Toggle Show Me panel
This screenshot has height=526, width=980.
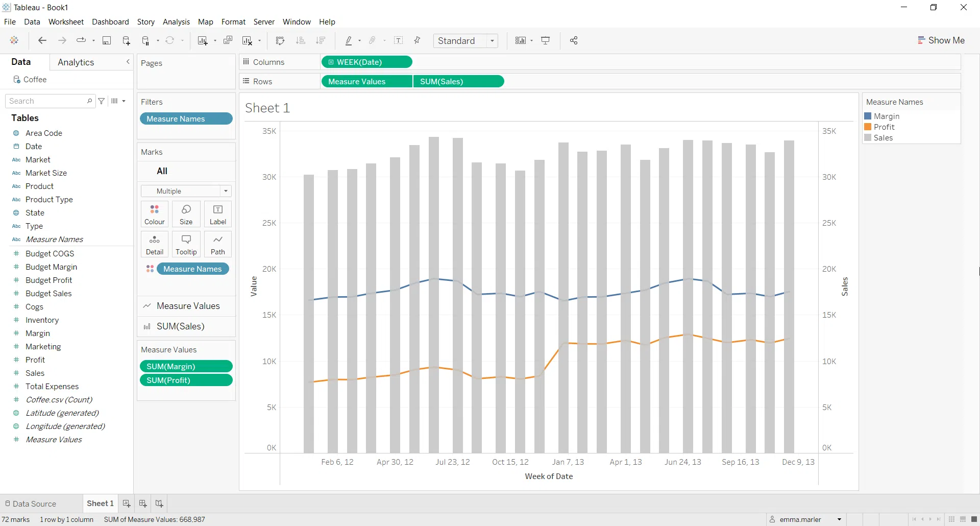(941, 40)
